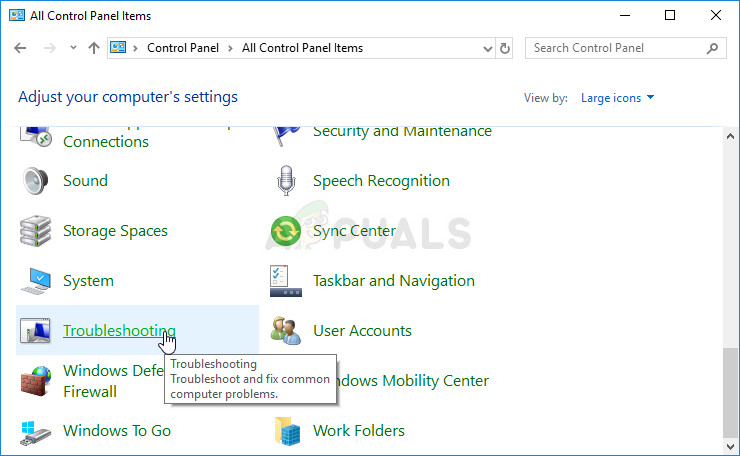The width and height of the screenshot is (740, 456).
Task: Click the All Control Panel Items breadcrumb
Action: pyautogui.click(x=303, y=48)
